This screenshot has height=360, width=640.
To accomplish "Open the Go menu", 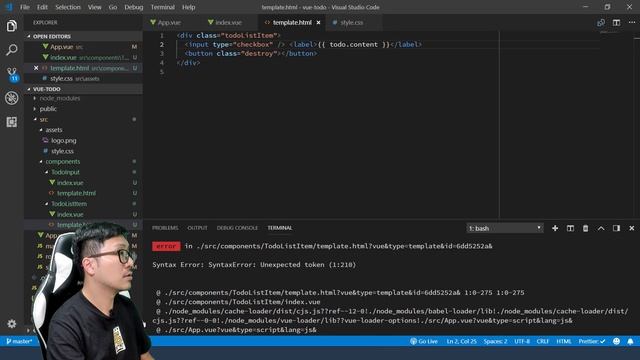I will pos(113,7).
